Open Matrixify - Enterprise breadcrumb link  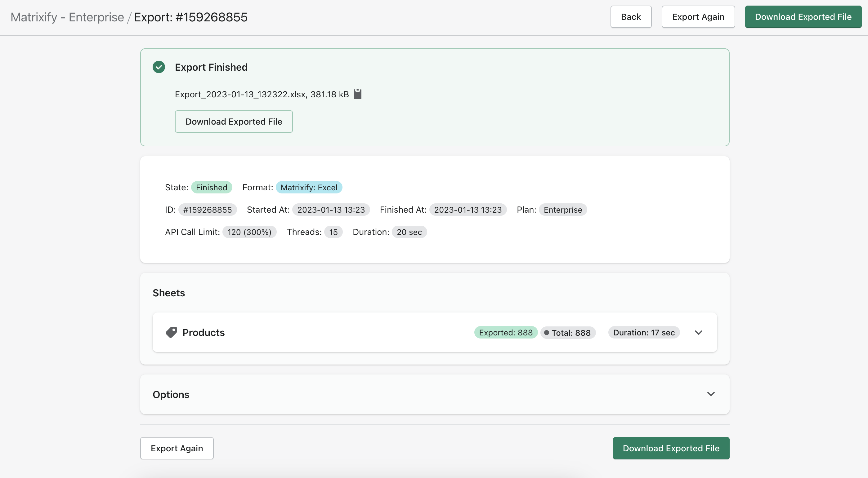pos(67,17)
